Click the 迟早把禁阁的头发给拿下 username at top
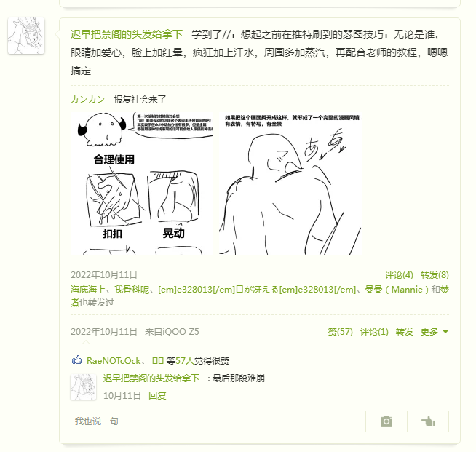The image size is (476, 452). (x=127, y=34)
